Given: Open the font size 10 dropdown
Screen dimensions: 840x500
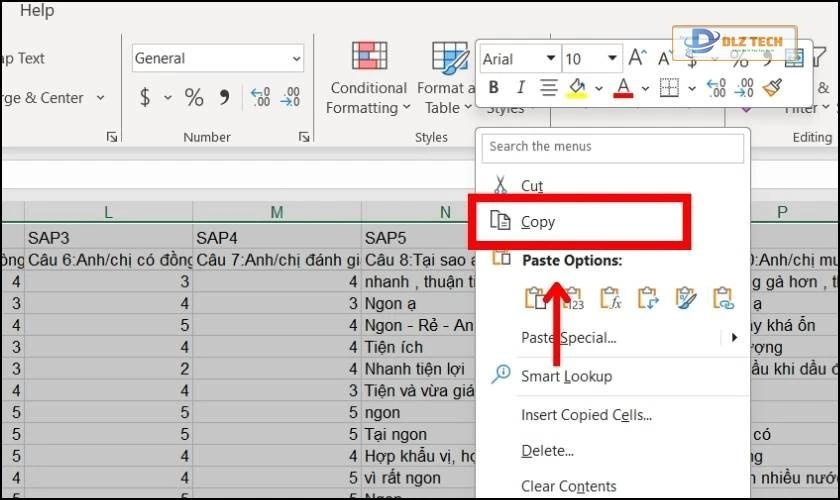Looking at the screenshot, I should point(609,59).
